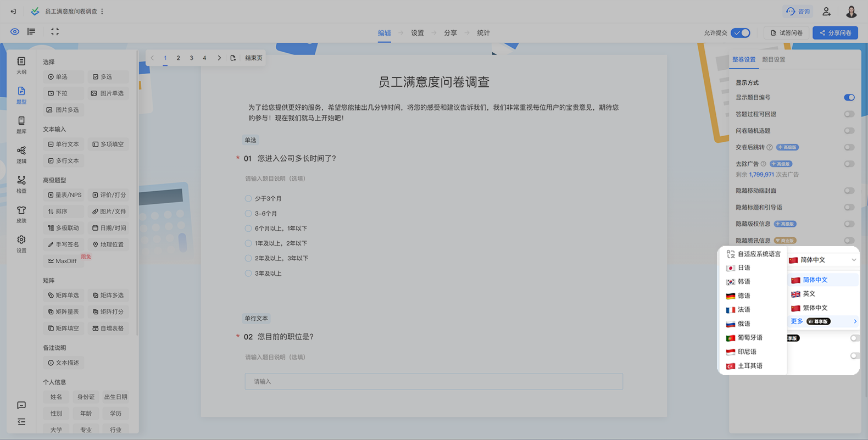Image resolution: width=868 pixels, height=440 pixels.
Task: Open the 检查 check panel icon
Action: point(21,183)
